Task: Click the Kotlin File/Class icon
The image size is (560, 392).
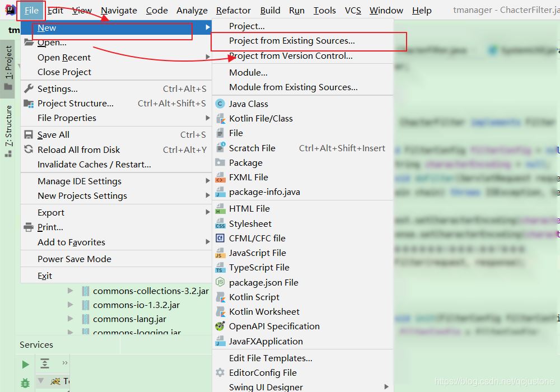Action: point(220,119)
